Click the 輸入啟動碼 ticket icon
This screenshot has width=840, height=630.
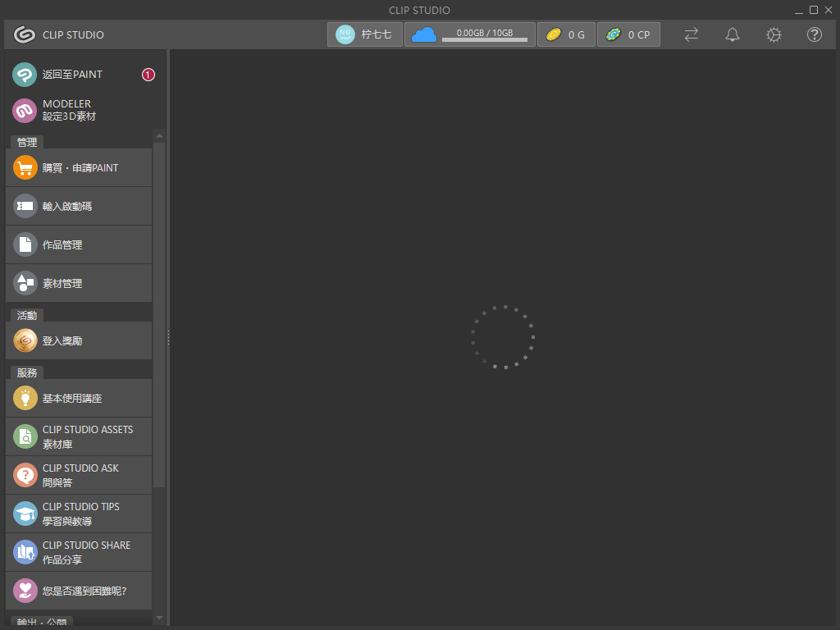(25, 206)
